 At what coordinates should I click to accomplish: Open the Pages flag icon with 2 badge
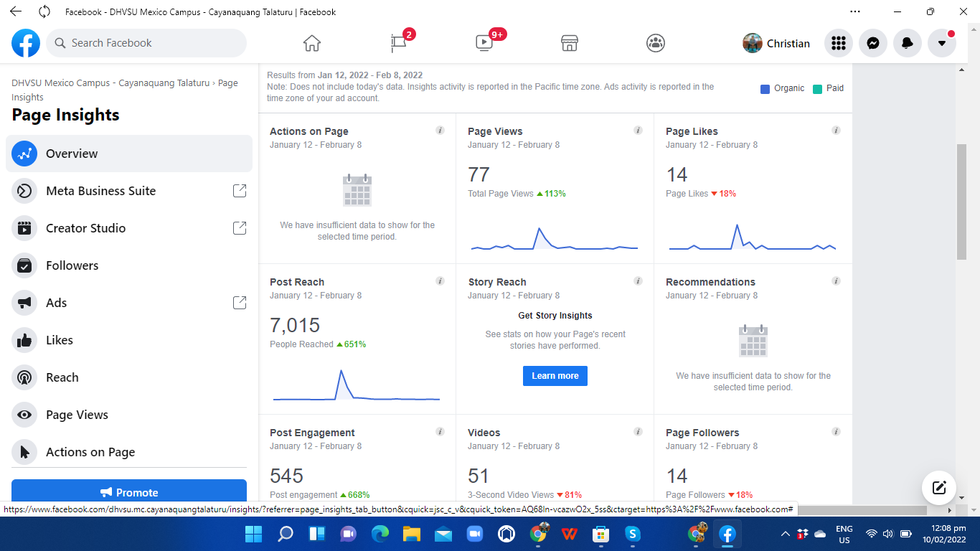(x=399, y=43)
